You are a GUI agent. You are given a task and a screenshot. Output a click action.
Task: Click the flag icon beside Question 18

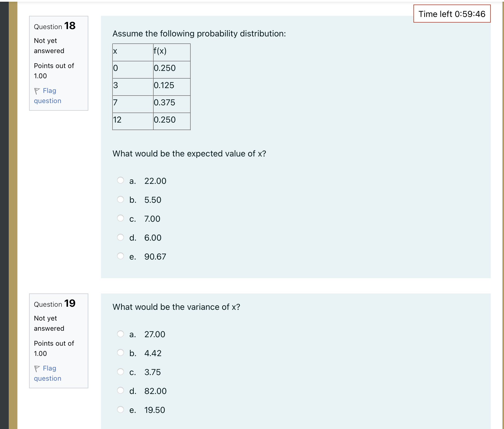(x=38, y=90)
